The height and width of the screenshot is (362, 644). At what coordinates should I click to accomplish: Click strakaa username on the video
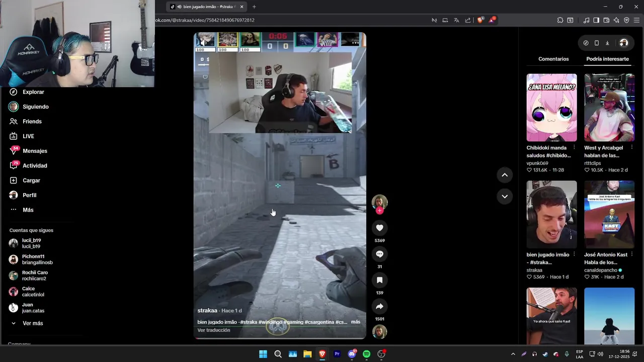[207, 311]
